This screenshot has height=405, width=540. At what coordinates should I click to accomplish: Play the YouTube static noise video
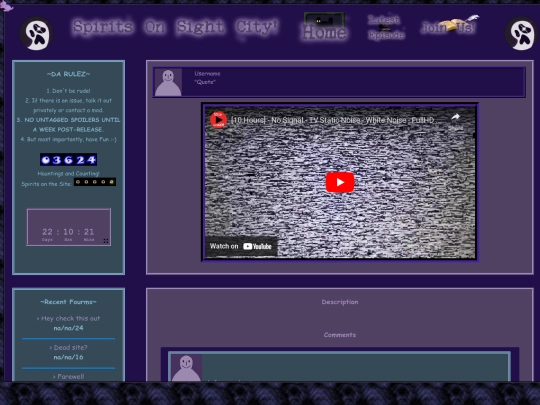pos(340,182)
